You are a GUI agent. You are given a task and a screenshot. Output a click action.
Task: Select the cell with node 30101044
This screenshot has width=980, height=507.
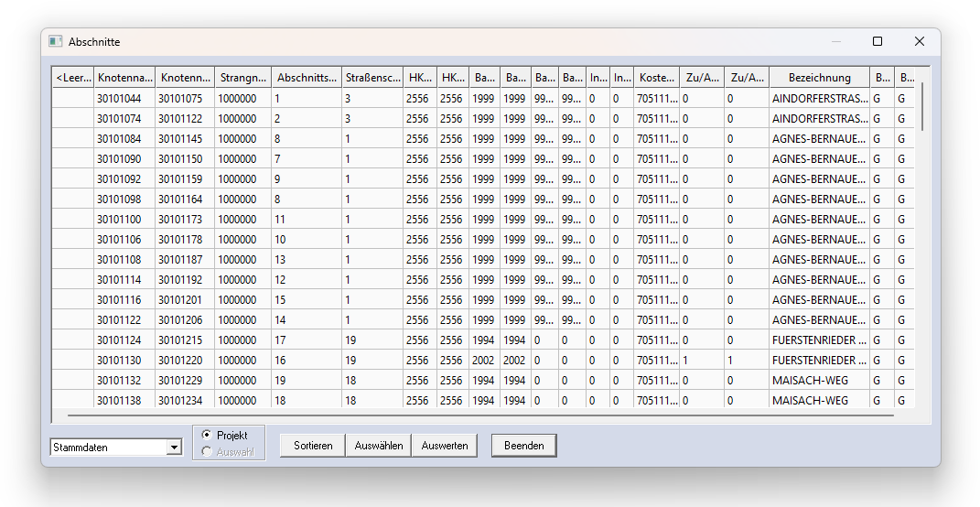tap(124, 98)
